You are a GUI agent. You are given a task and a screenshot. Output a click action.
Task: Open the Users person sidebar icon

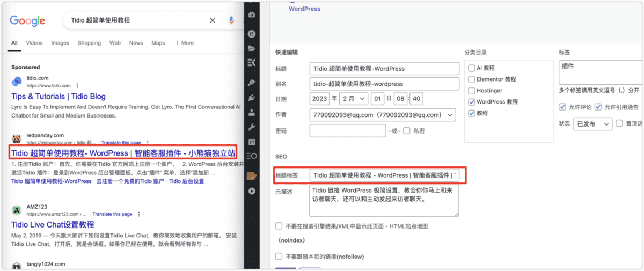(252, 113)
